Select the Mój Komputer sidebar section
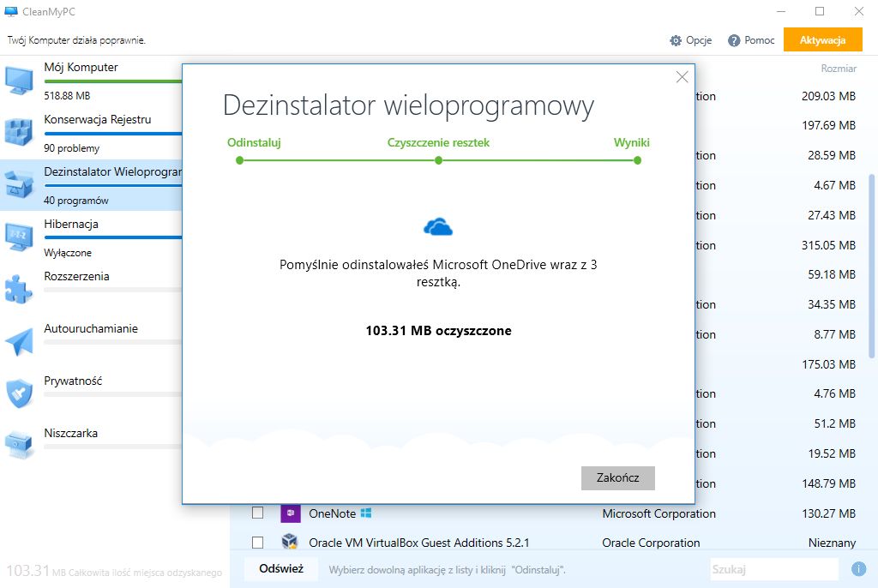Screen dimensions: 878x588 point(91,81)
